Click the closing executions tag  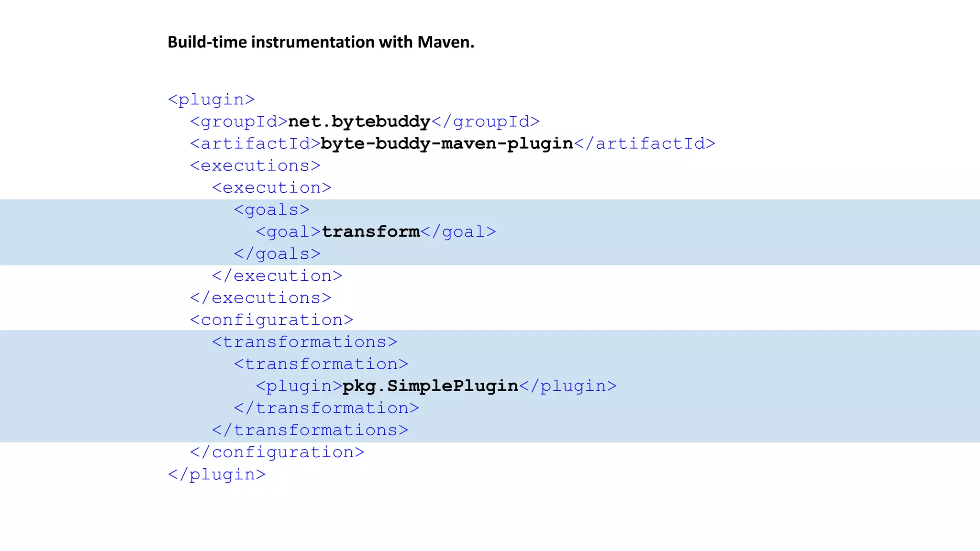(x=260, y=298)
